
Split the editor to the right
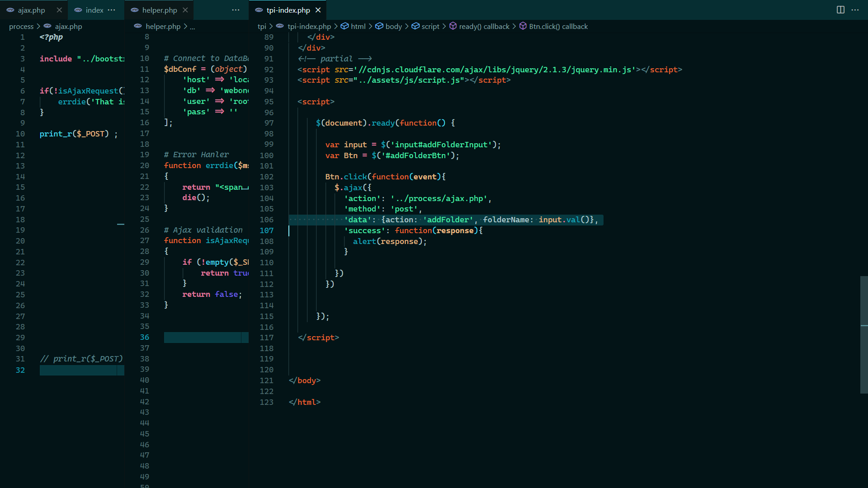pos(840,10)
